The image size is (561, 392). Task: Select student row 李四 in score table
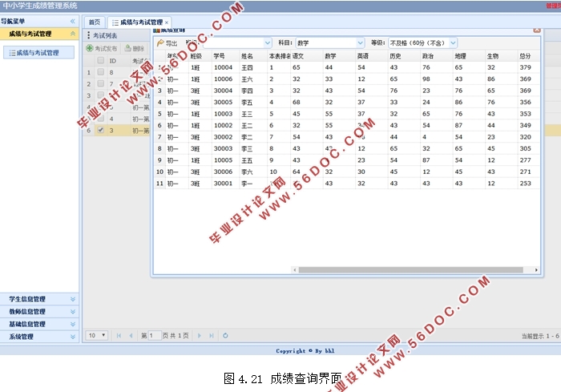(346, 91)
